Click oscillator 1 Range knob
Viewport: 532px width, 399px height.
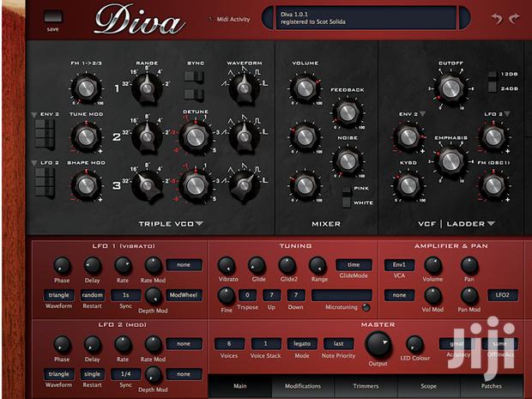(x=147, y=88)
